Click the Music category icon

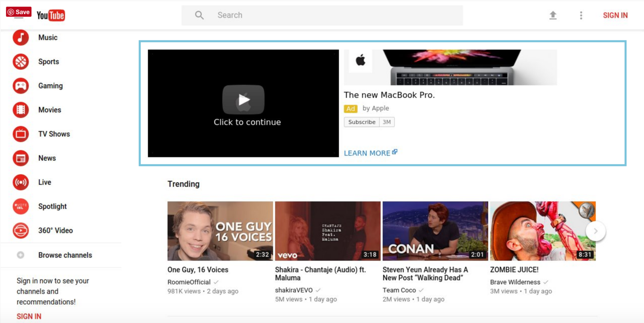pos(21,38)
